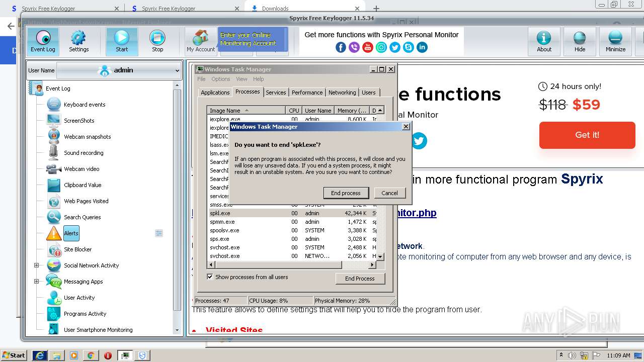The width and height of the screenshot is (644, 362).
Task: Click the Spyrix Minimize toolbar icon
Action: [615, 41]
